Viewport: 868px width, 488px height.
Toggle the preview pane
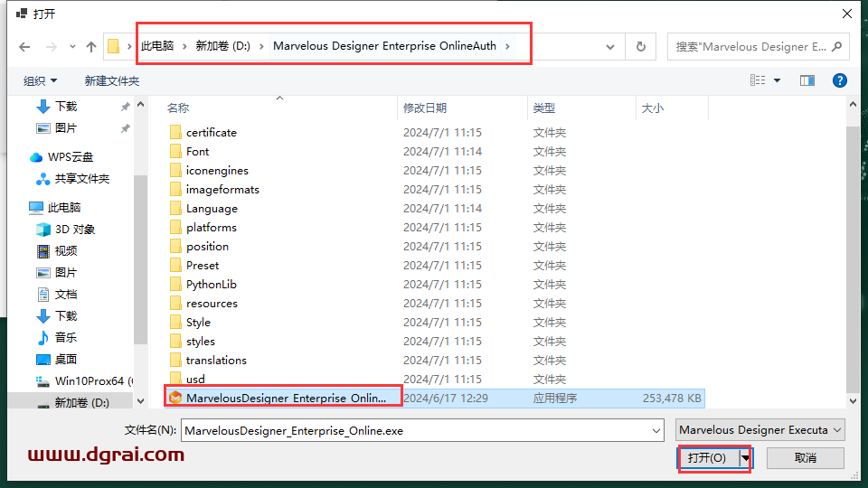pyautogui.click(x=807, y=80)
